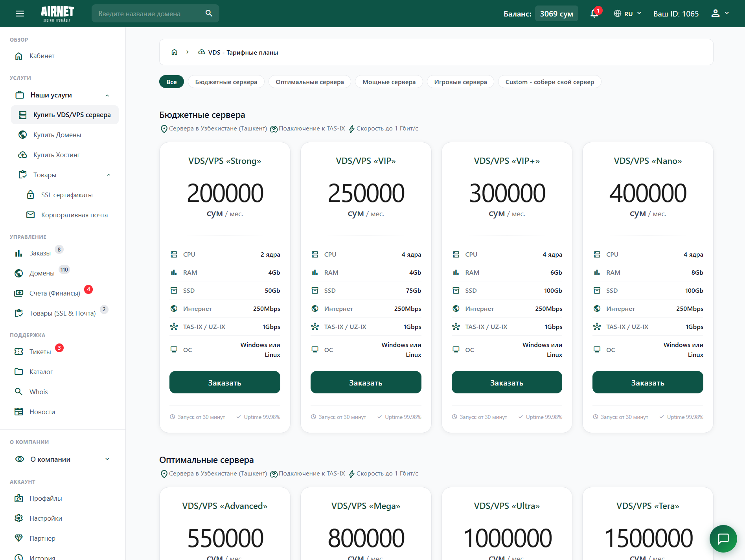Viewport: 745px width, 560px height.
Task: Go to Счета (Финансы) page
Action: pyautogui.click(x=55, y=293)
